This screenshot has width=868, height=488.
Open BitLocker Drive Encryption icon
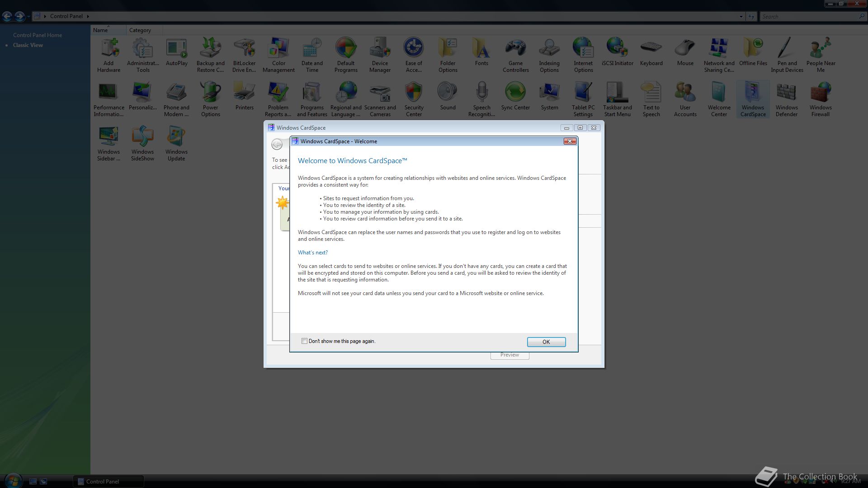point(244,55)
